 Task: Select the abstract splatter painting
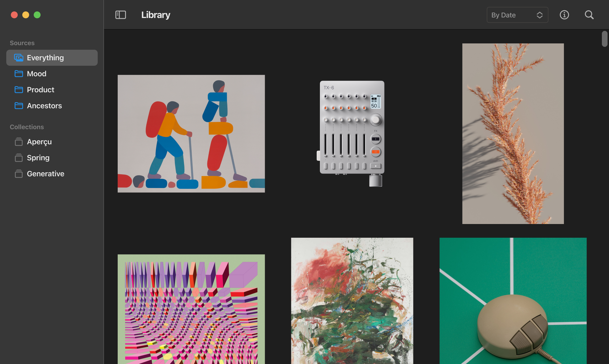352,301
